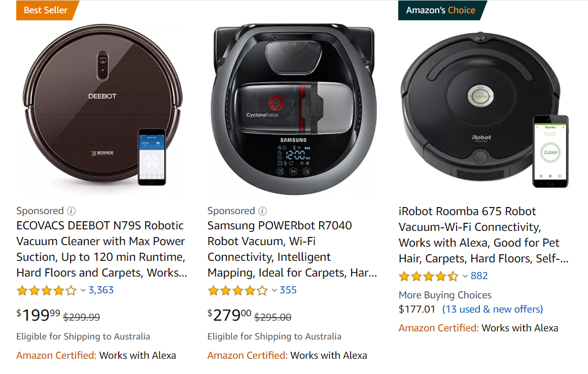
Task: Expand the Roomba rating breakdown chevron
Action: pos(465,276)
